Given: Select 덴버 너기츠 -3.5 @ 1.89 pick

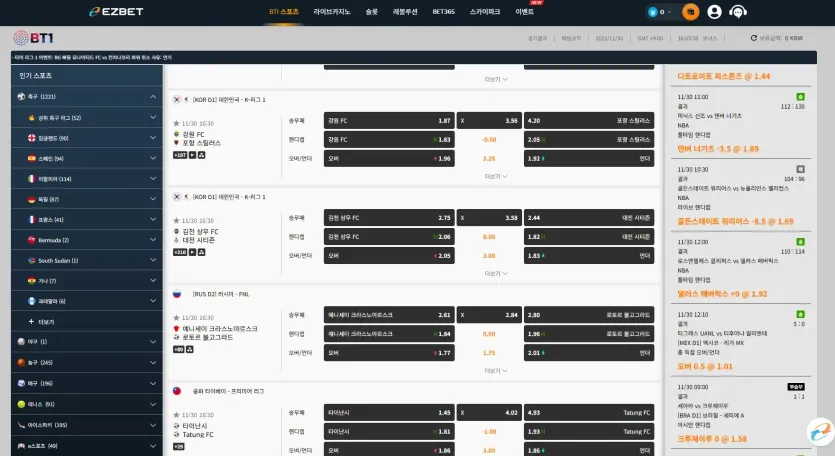Looking at the screenshot, I should click(718, 149).
